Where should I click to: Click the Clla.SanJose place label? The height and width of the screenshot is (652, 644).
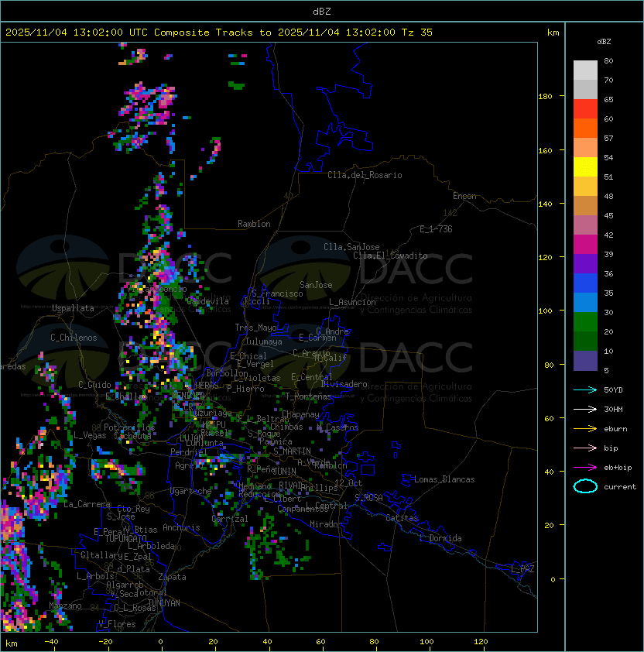[351, 247]
